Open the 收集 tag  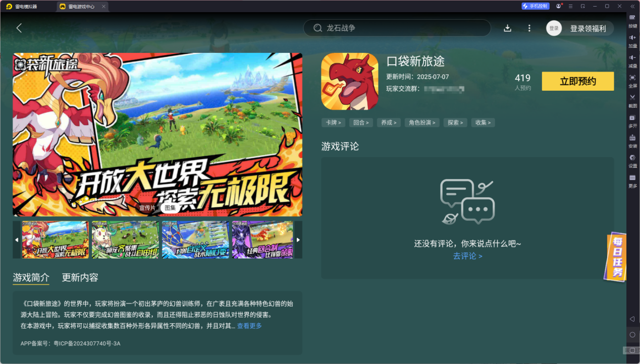click(x=483, y=123)
